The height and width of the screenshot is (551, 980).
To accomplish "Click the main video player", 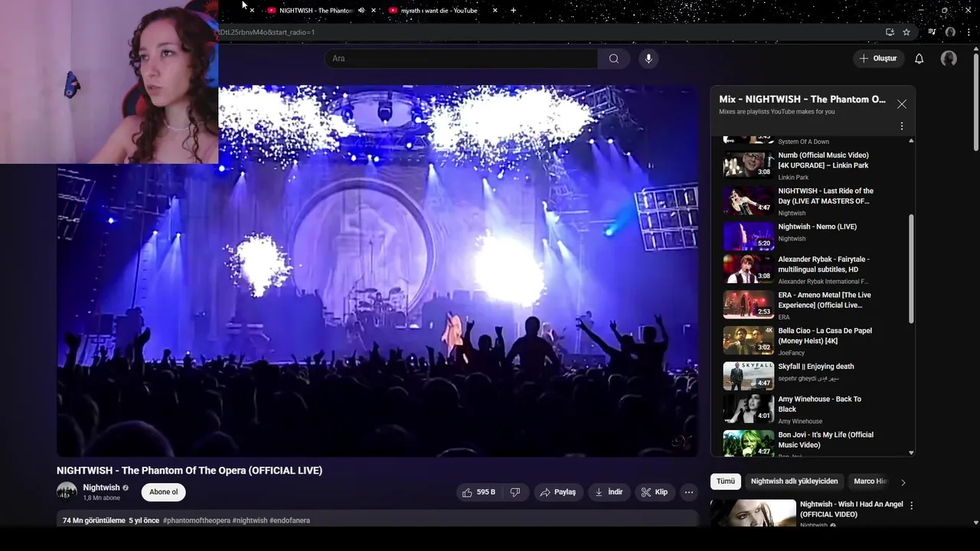I will point(377,271).
